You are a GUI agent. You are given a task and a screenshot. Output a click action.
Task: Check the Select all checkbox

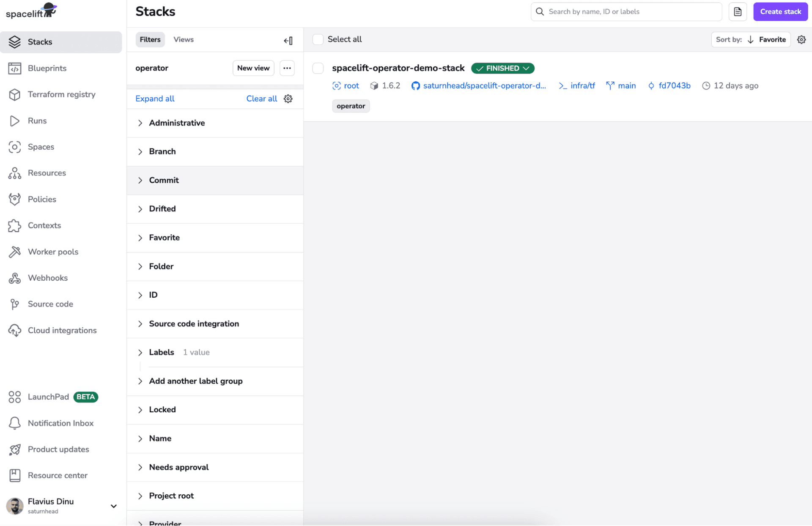click(x=318, y=39)
